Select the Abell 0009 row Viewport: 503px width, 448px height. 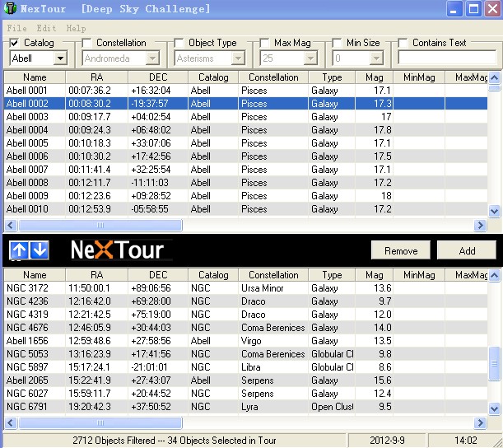tap(245, 196)
